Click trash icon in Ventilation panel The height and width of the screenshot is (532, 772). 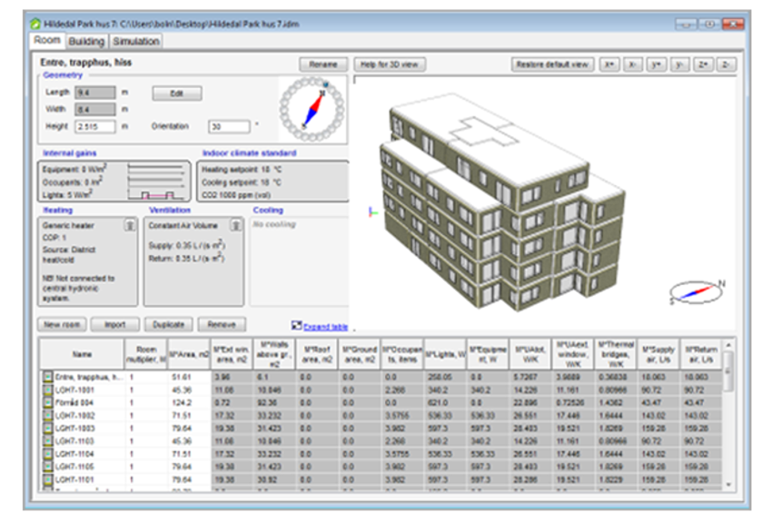pos(237,226)
